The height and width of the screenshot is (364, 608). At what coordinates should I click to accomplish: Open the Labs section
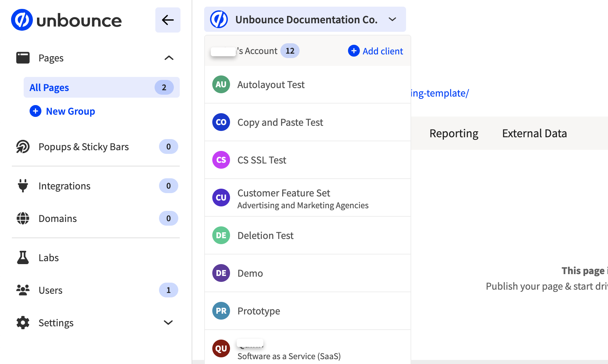click(x=48, y=257)
